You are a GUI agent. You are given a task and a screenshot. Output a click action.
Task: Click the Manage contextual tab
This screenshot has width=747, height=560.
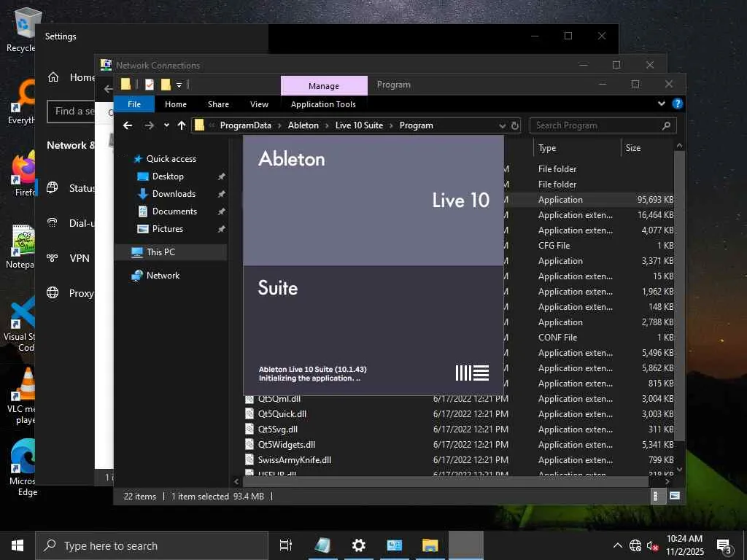[324, 86]
